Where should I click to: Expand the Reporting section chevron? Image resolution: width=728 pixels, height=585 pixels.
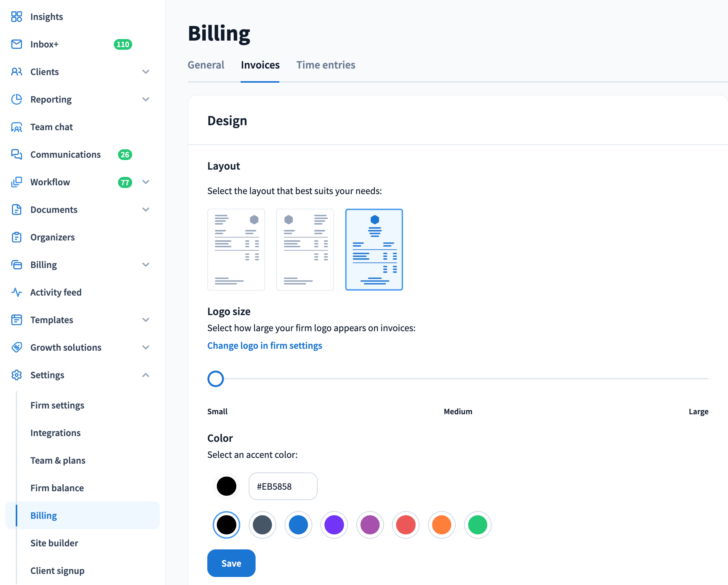coord(146,100)
